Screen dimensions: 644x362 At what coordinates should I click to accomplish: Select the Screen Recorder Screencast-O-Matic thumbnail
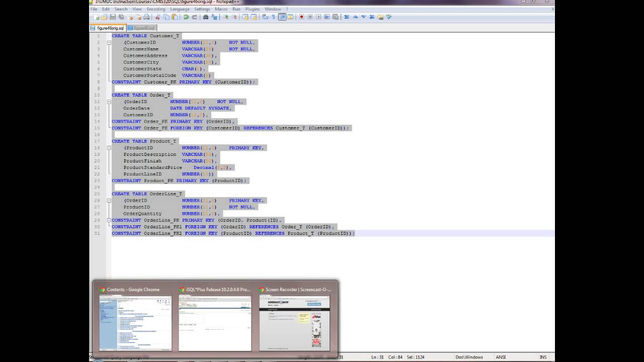pyautogui.click(x=294, y=320)
